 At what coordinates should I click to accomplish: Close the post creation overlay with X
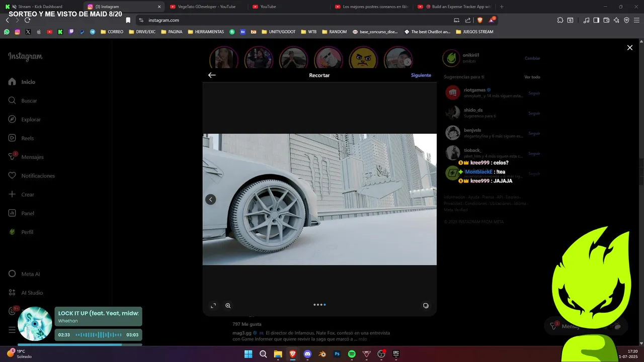tap(629, 48)
